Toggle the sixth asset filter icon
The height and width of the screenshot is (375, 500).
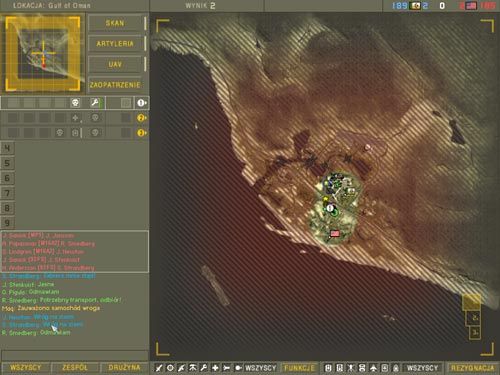point(384,368)
